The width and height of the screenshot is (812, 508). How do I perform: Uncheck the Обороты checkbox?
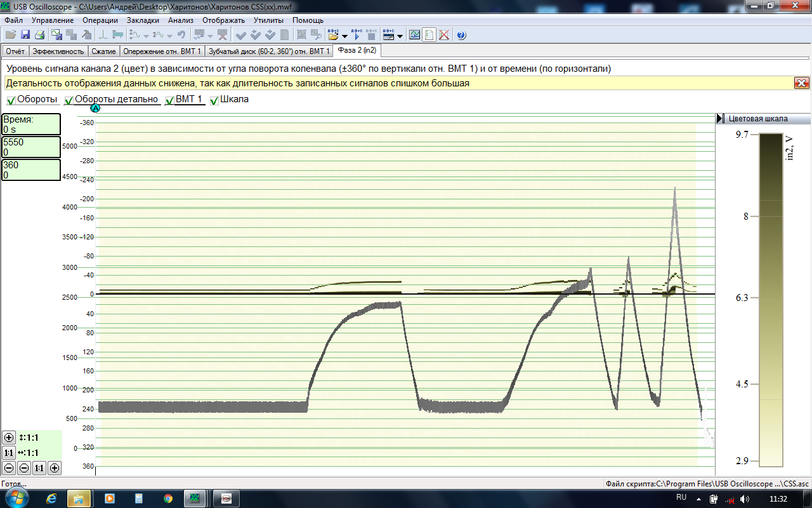tap(11, 100)
